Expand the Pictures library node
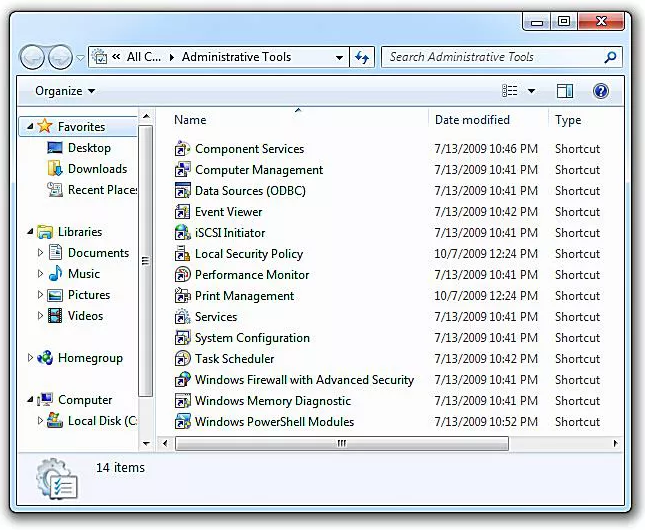 tap(40, 294)
